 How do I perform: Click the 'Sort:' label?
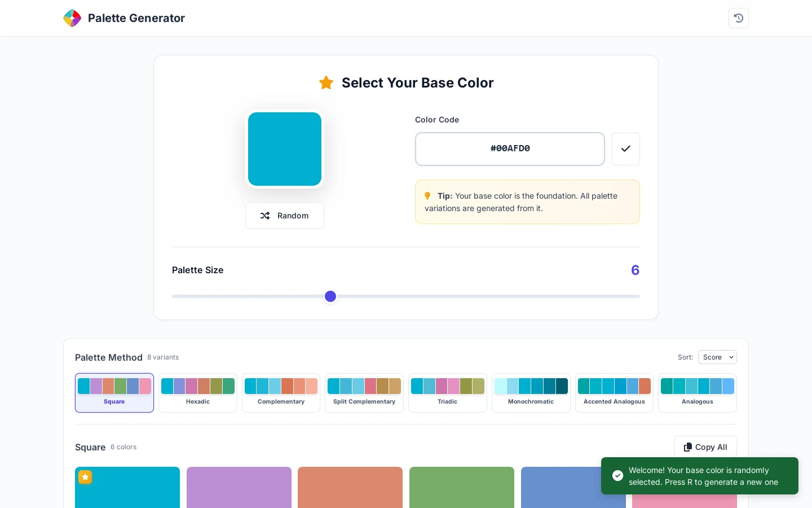coord(686,357)
